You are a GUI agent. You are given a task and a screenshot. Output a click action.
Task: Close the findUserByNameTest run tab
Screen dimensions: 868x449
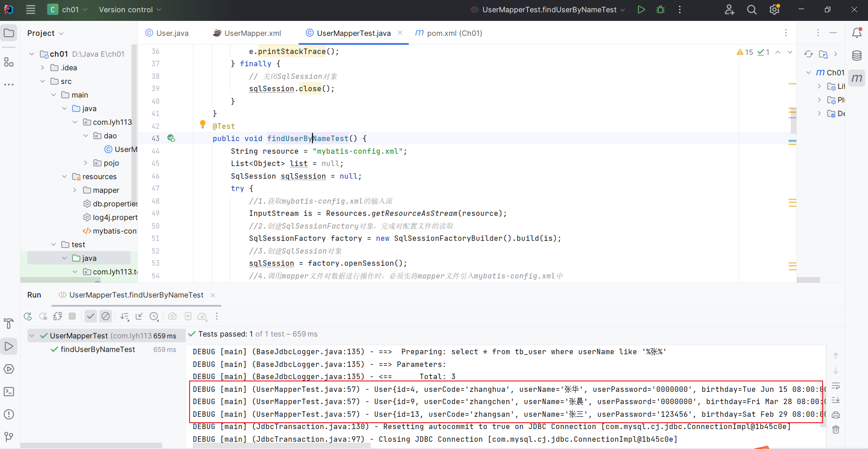click(213, 295)
